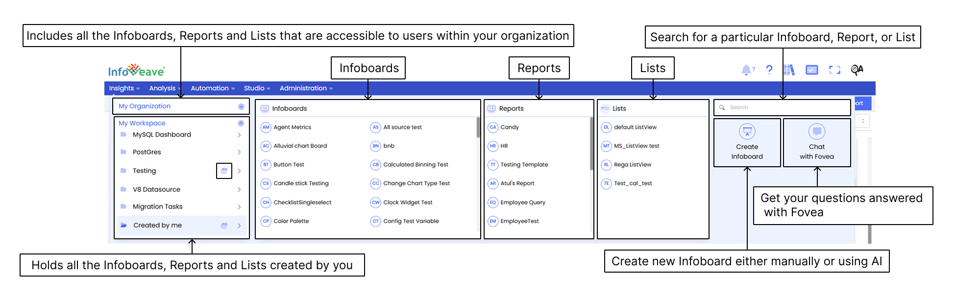Start Chat with Fovea

tap(816, 143)
